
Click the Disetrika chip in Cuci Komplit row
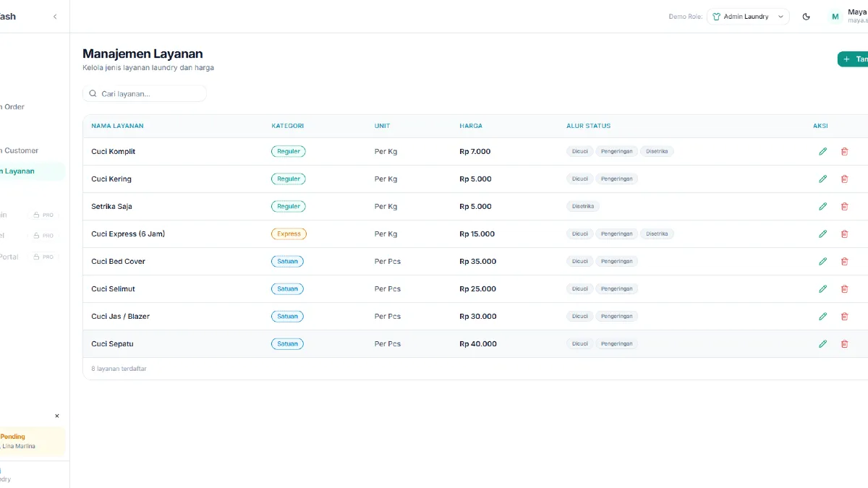pyautogui.click(x=658, y=151)
